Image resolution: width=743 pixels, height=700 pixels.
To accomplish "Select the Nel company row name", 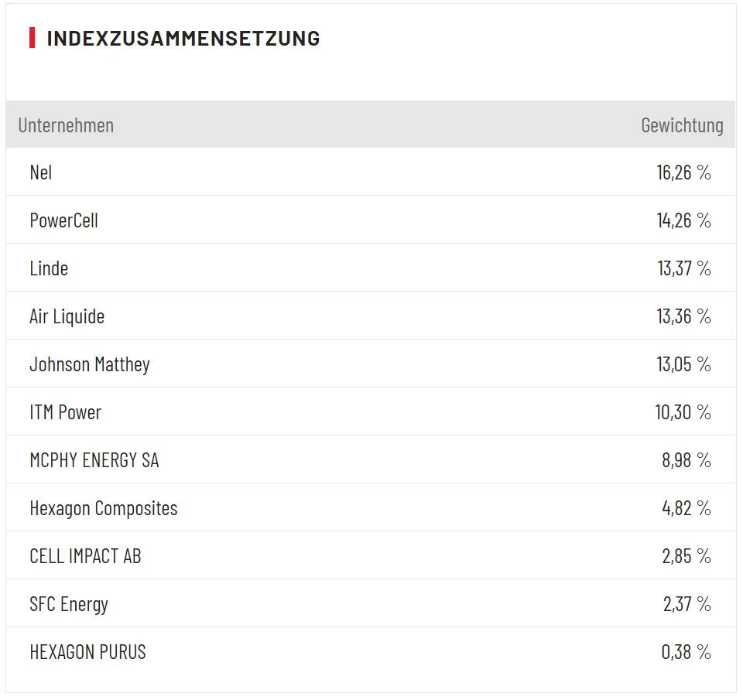I will pos(41,172).
